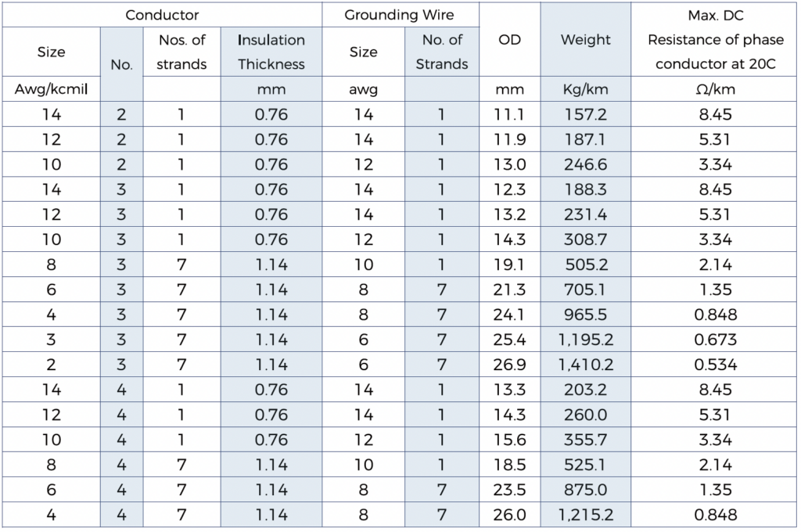
Task: Click the Awg/kcmil unit cell
Action: coord(51,89)
